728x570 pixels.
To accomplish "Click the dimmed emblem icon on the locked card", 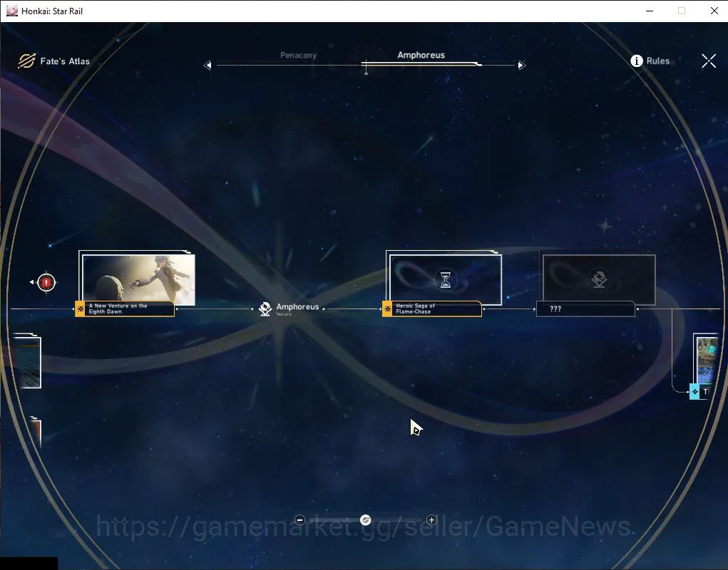I will (599, 280).
